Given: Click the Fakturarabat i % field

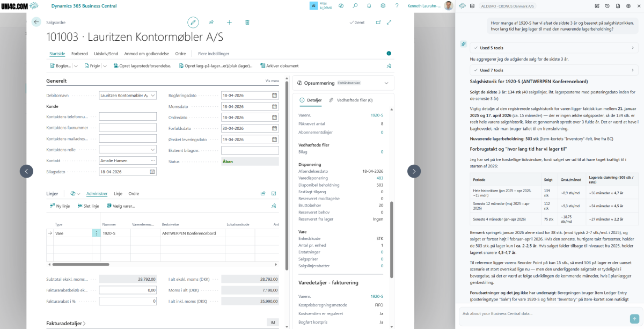Looking at the screenshot, I should (x=128, y=301).
